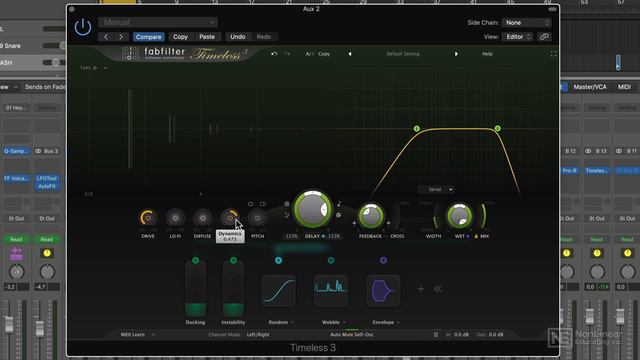Click the FabFilter undo arrow icon
The height and width of the screenshot is (360, 640).
coord(274,54)
